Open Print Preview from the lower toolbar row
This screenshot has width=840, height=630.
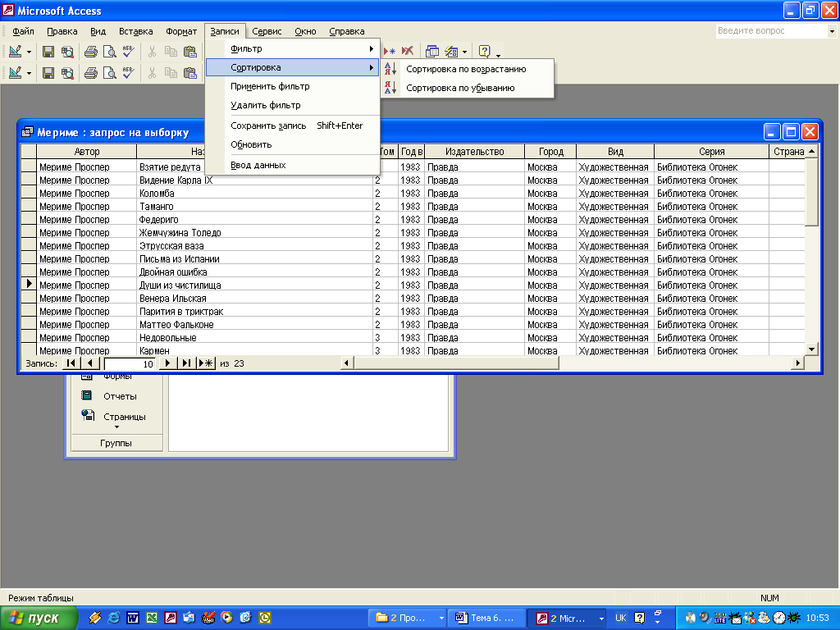(109, 72)
